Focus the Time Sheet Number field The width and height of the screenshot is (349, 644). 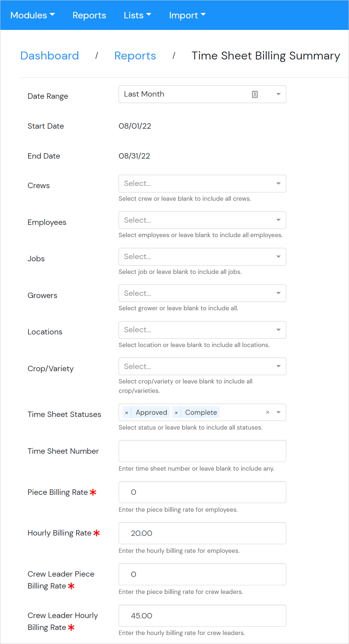tap(202, 451)
